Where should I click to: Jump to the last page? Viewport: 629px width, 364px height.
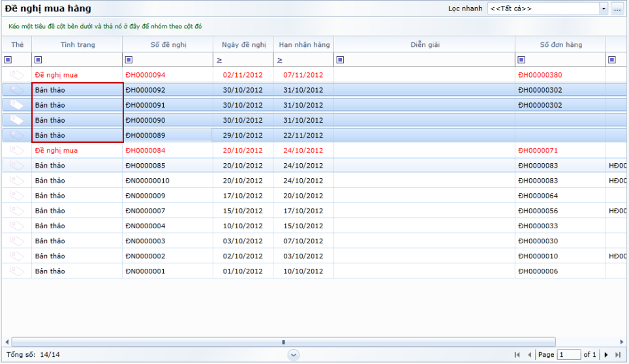tap(617, 355)
